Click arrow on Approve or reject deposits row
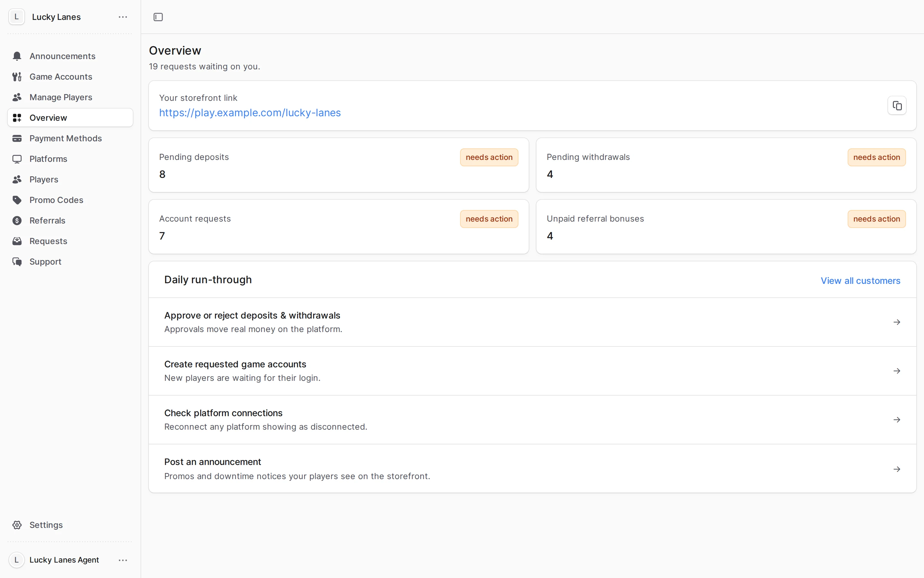Viewport: 924px width, 578px height. click(897, 322)
